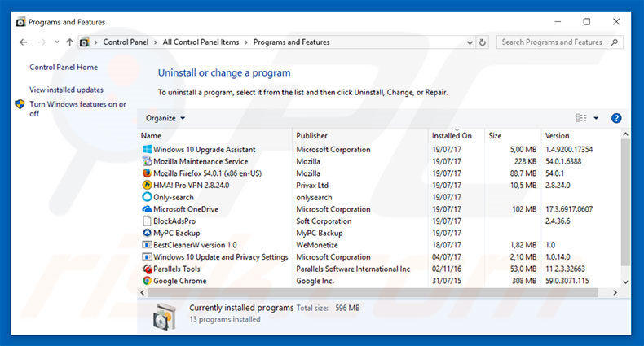
Task: Expand chevron after All Control Panel Items
Action: click(x=246, y=42)
